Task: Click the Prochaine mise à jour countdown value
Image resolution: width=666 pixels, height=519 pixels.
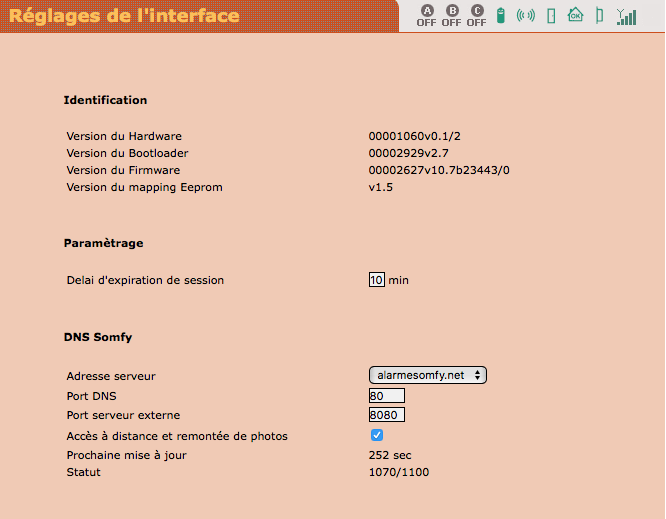Action: click(x=390, y=455)
